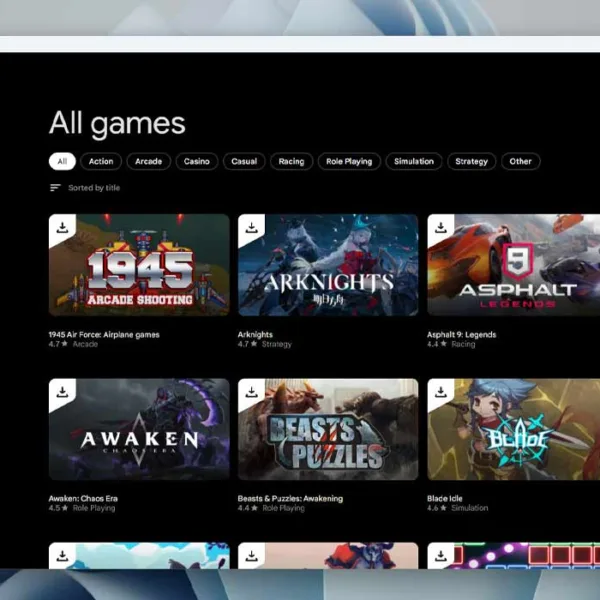Click the Asphalt 9: Legends title
The image size is (600, 600).
[x=461, y=335]
